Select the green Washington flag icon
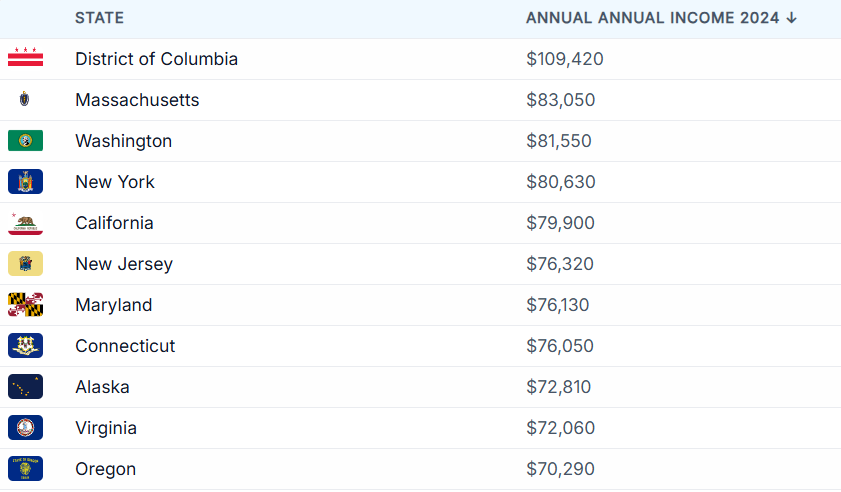The image size is (841, 492). tap(25, 141)
